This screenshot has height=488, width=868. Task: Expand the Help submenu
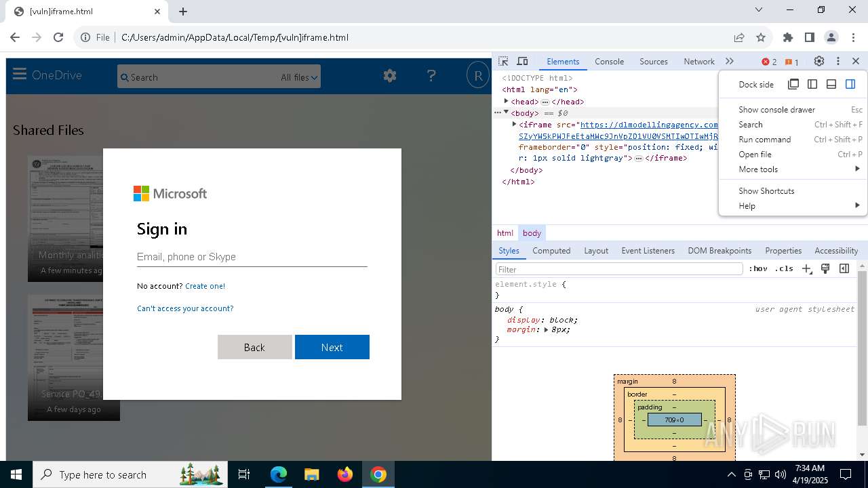click(793, 206)
